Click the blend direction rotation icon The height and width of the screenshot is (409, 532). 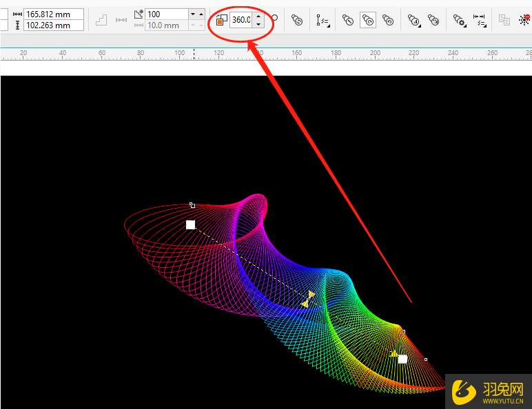222,20
